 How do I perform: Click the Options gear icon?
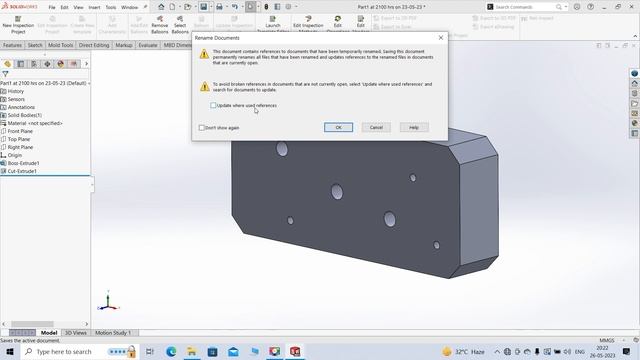tap(288, 7)
